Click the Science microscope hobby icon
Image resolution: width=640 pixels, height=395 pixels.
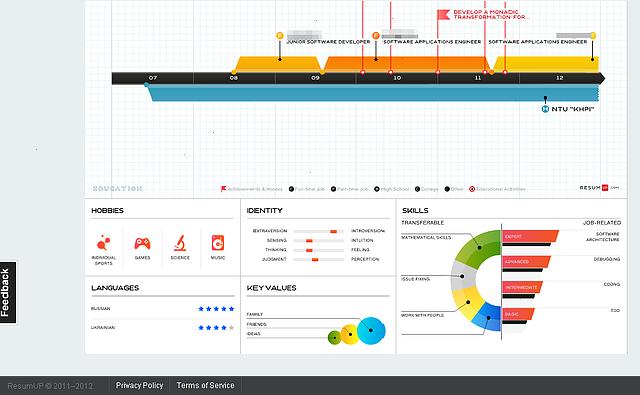(180, 243)
